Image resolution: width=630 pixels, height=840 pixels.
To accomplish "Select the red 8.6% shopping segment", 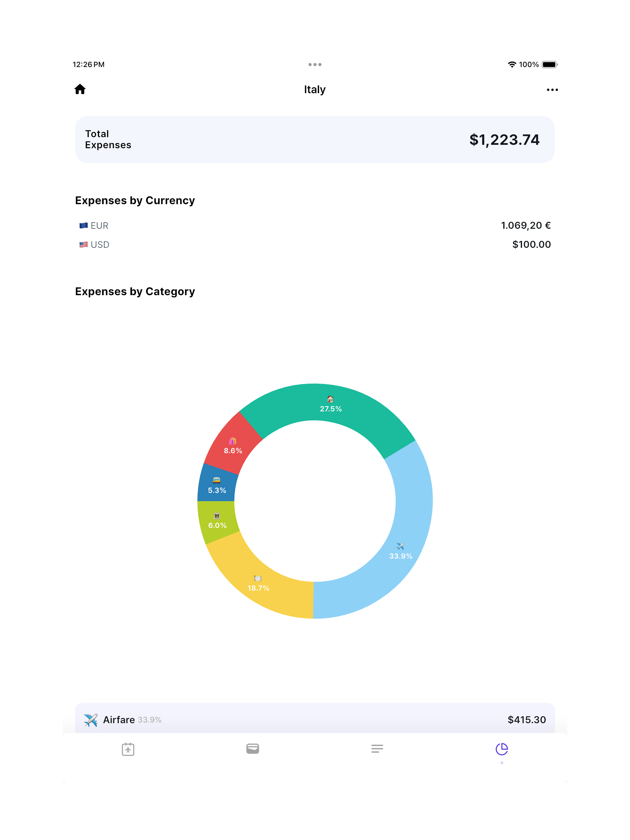I will click(x=233, y=445).
